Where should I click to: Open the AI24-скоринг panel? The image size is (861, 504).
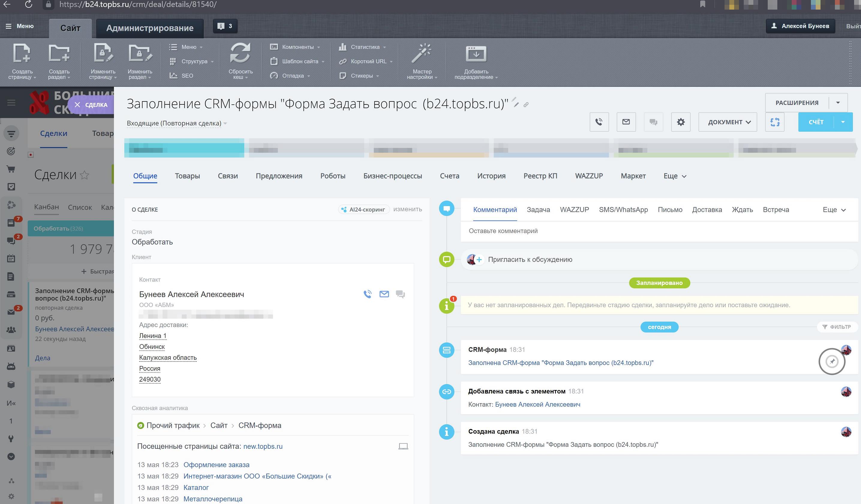tap(364, 209)
